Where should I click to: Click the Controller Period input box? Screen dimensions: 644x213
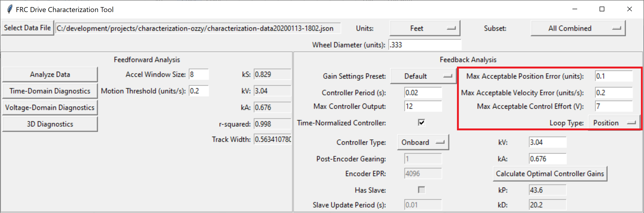[x=423, y=93]
